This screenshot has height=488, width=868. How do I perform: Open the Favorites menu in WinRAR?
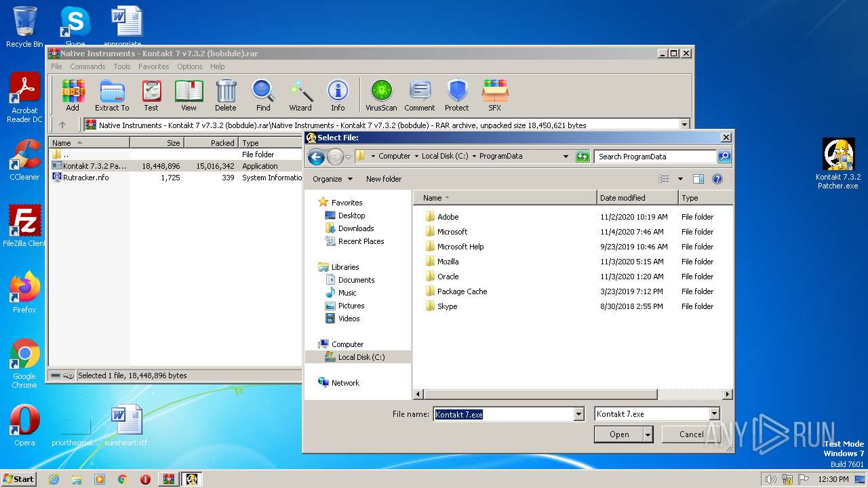[x=154, y=66]
